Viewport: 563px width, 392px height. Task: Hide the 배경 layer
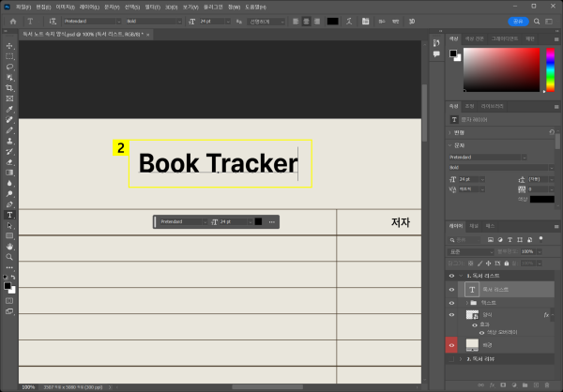pos(451,345)
